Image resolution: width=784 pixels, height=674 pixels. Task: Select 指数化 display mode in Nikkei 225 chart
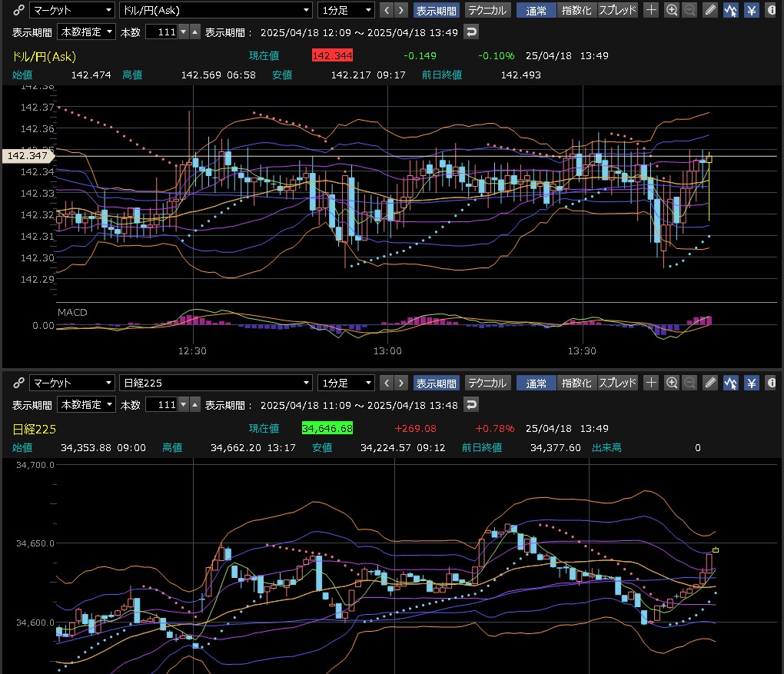(576, 383)
